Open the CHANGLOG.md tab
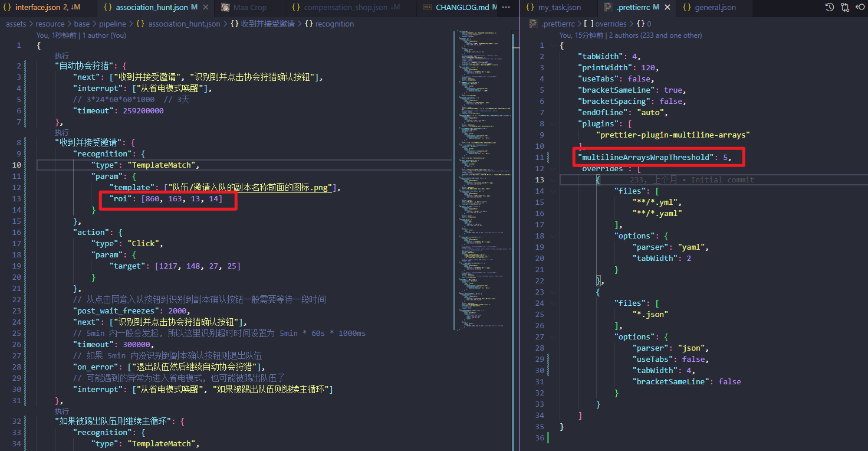 (458, 8)
